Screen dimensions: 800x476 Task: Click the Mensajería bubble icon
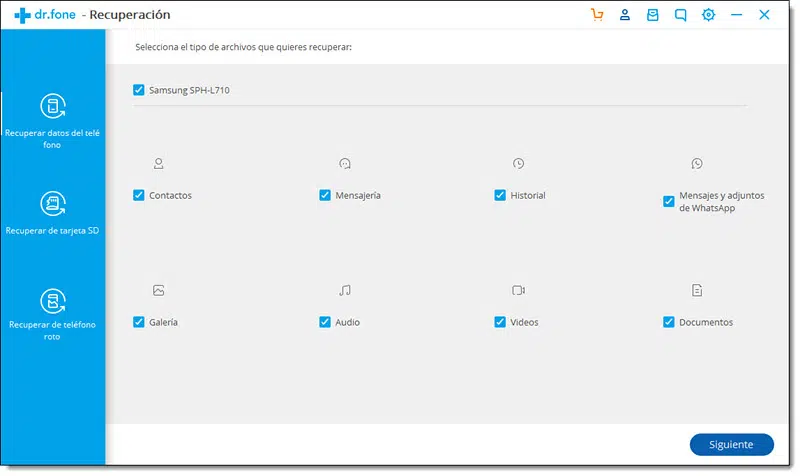345,163
